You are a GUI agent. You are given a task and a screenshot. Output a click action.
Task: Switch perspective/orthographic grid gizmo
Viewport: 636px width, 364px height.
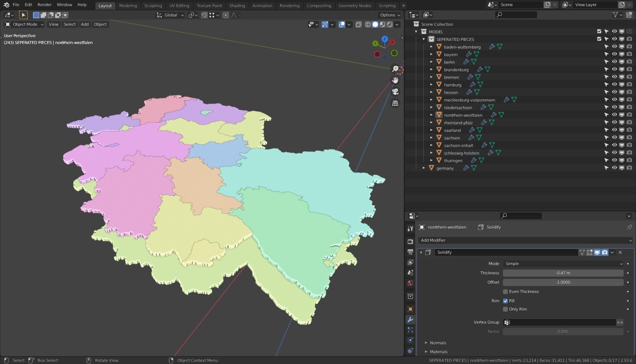(x=395, y=103)
